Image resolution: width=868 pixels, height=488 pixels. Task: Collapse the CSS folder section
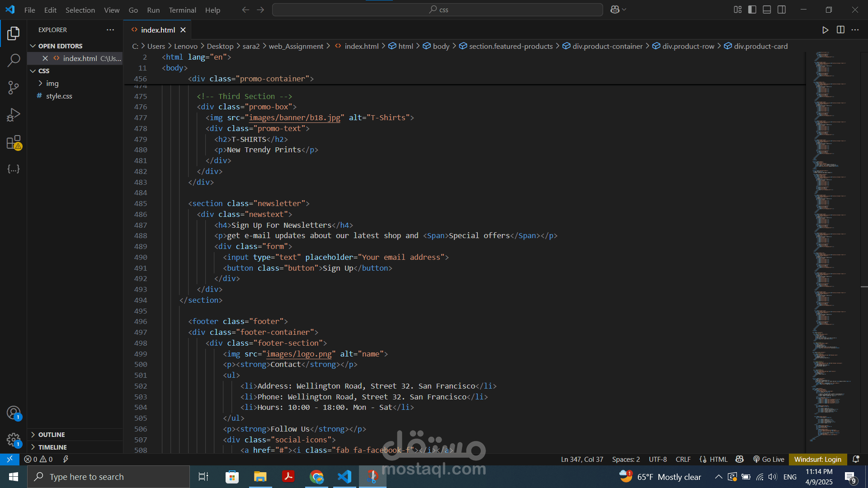pos(75,71)
